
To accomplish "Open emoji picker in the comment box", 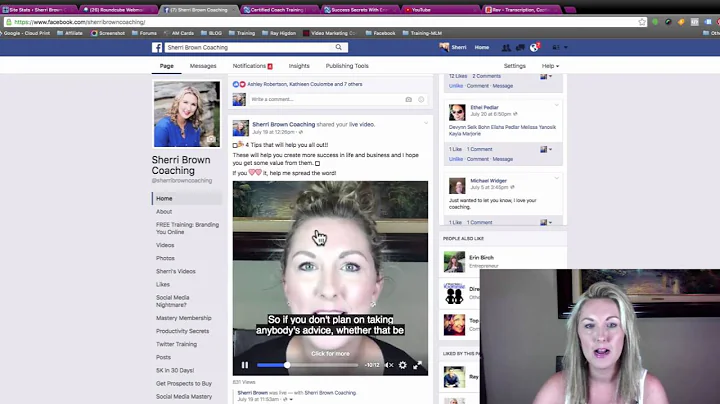I will pyautogui.click(x=421, y=100).
